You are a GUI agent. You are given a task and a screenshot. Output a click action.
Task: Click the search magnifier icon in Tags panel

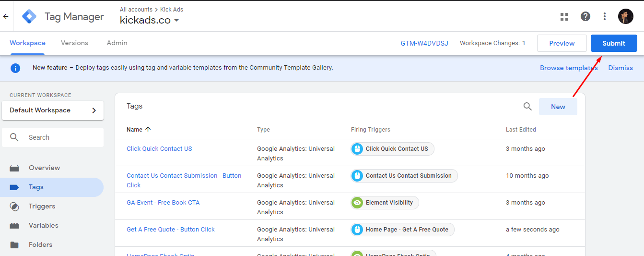click(527, 107)
